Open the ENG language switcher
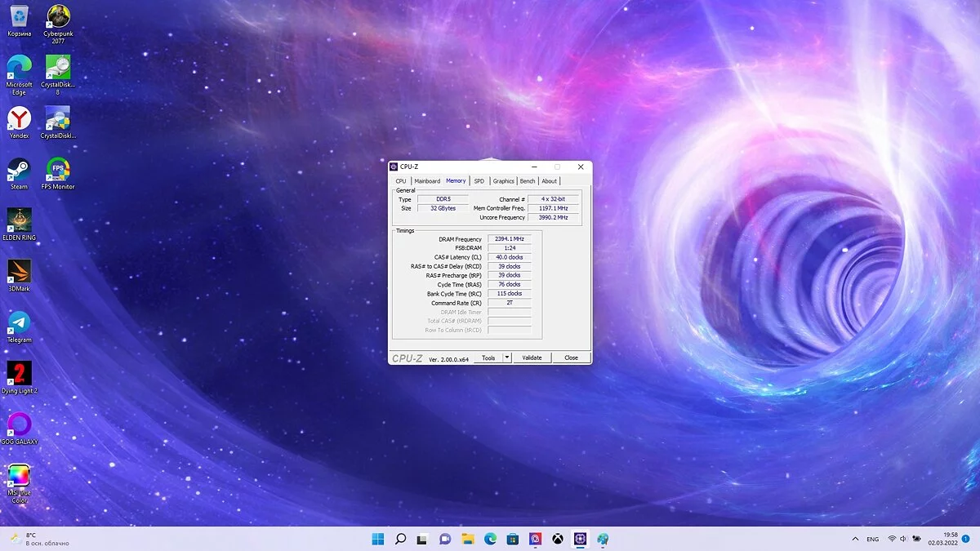 [873, 539]
